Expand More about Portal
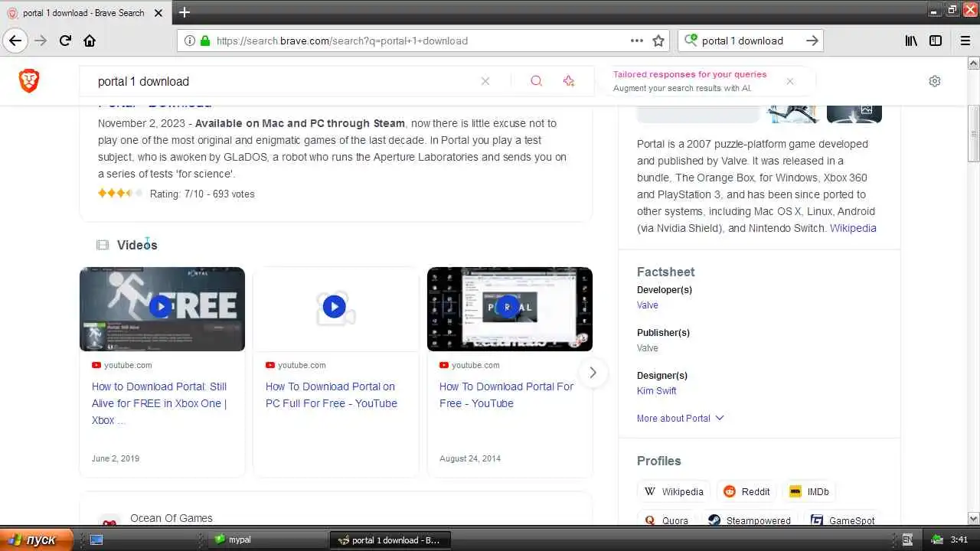The height and width of the screenshot is (551, 980). [x=680, y=418]
